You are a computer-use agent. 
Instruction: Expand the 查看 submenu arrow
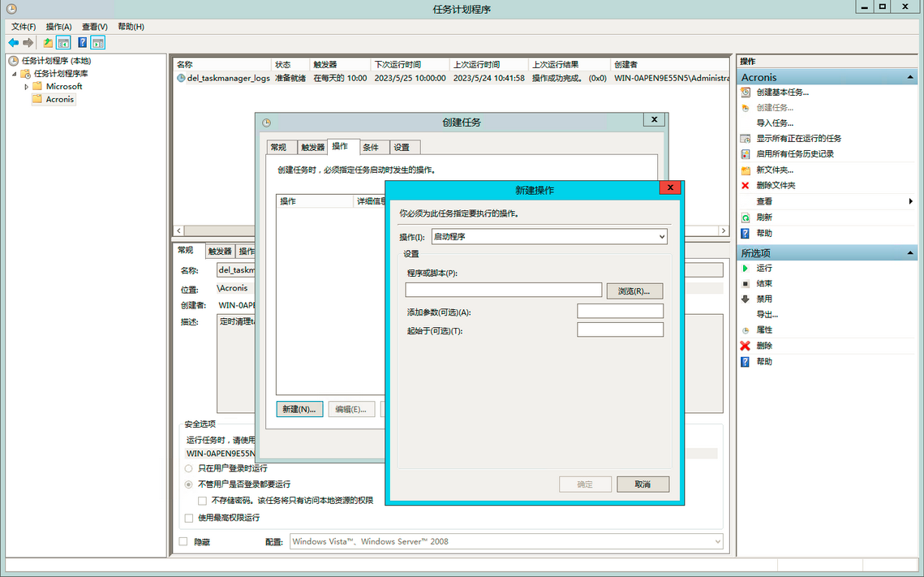click(x=910, y=201)
